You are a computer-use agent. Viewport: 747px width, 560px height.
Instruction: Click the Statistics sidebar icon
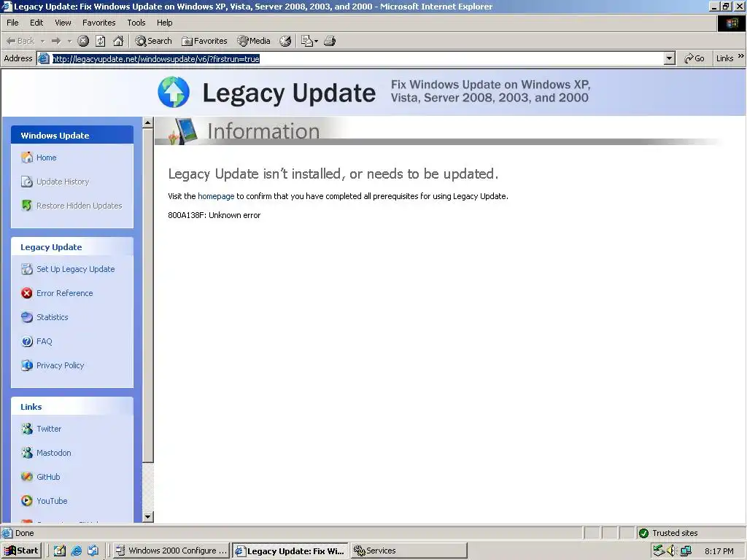(27, 317)
